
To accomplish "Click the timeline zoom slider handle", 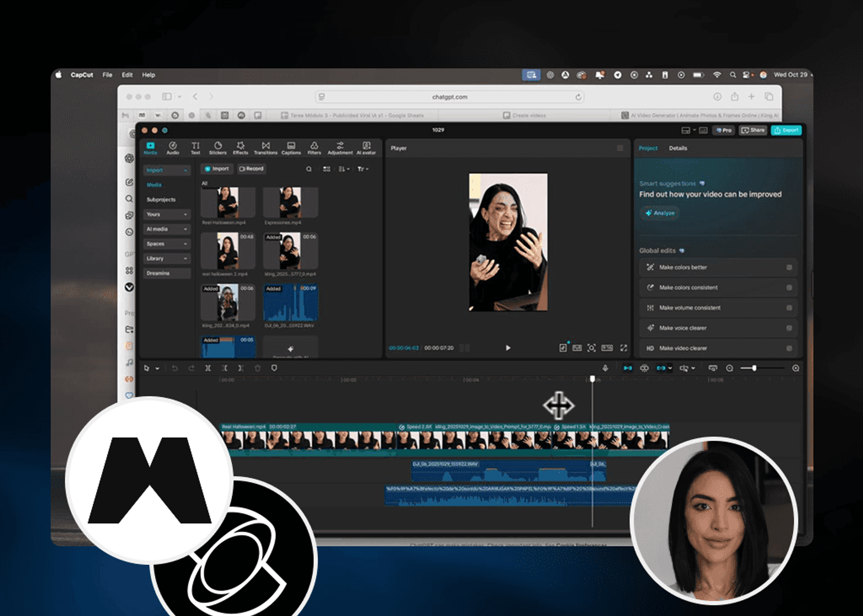I will [754, 368].
